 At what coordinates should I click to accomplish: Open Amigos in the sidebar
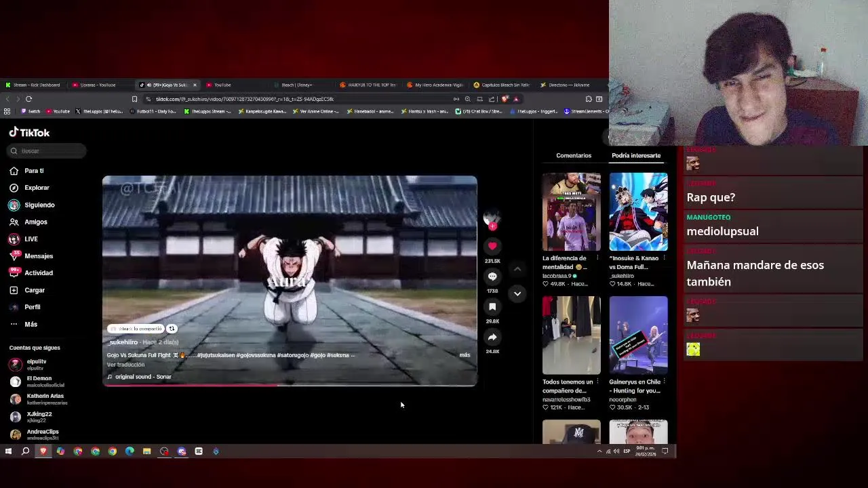point(28,222)
